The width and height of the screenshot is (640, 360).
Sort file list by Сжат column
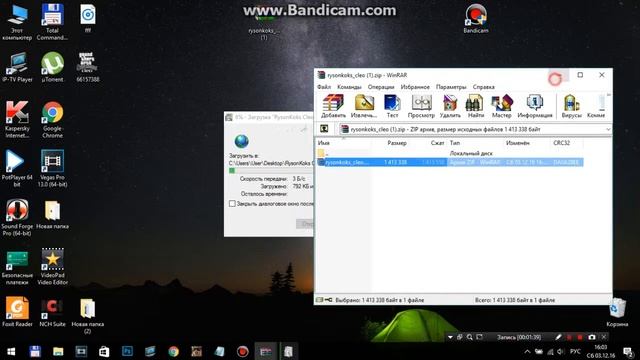pyautogui.click(x=437, y=143)
